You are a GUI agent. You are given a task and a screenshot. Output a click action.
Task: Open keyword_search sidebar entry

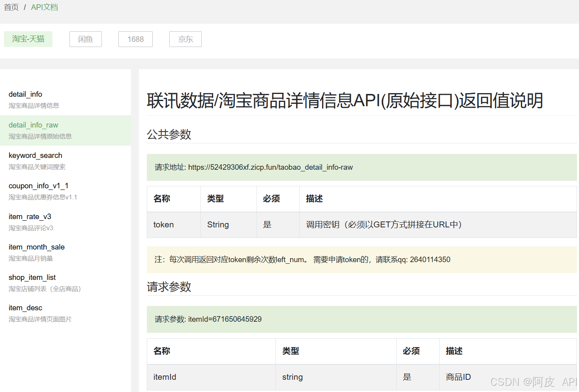click(x=66, y=161)
